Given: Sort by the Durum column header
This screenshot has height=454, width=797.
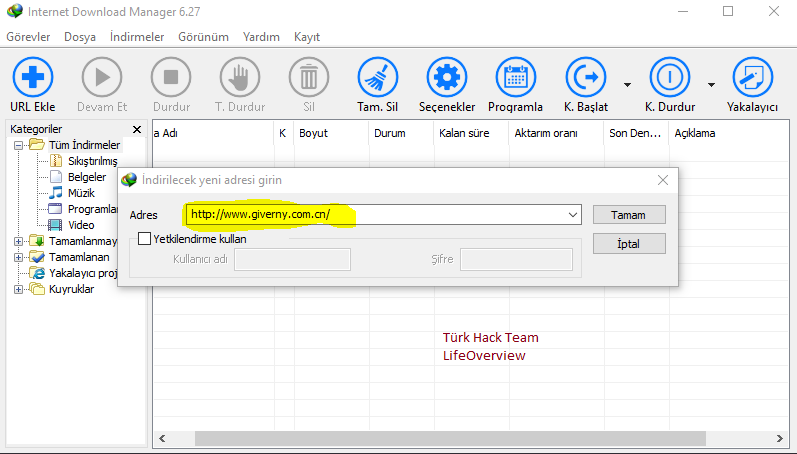Looking at the screenshot, I should tap(402, 133).
